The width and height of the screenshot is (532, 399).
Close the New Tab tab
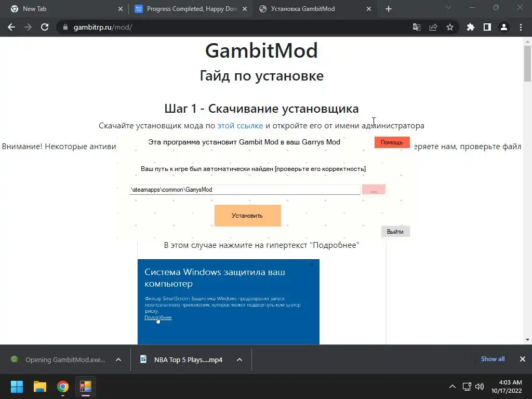pyautogui.click(x=121, y=9)
